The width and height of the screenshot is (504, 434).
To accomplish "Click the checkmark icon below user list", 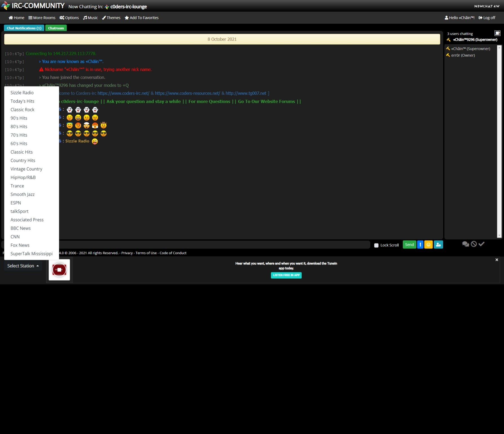I will click(x=481, y=244).
